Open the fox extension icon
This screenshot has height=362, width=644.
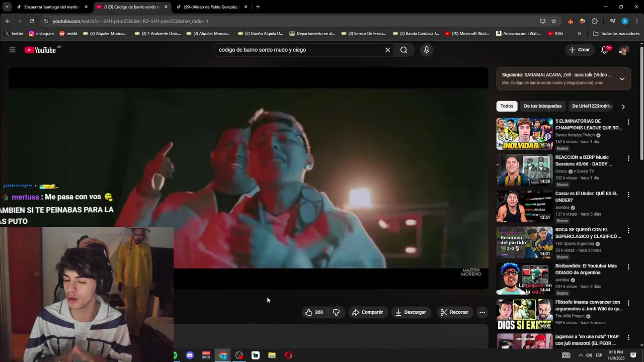[570, 21]
